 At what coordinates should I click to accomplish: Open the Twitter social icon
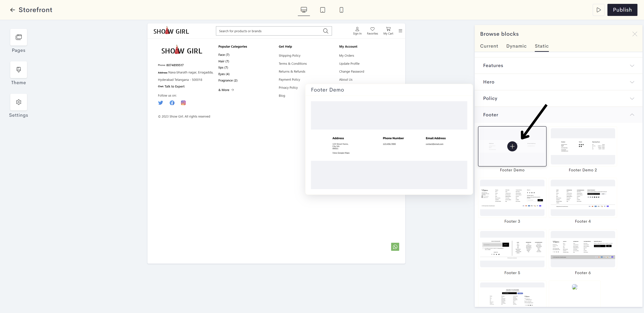(161, 103)
